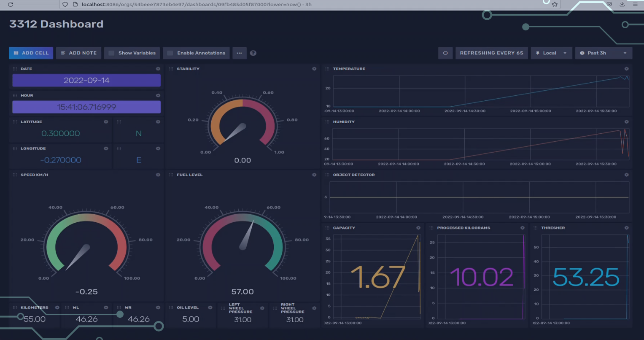Click the Add Cell button
This screenshot has width=644, height=340.
(x=31, y=53)
